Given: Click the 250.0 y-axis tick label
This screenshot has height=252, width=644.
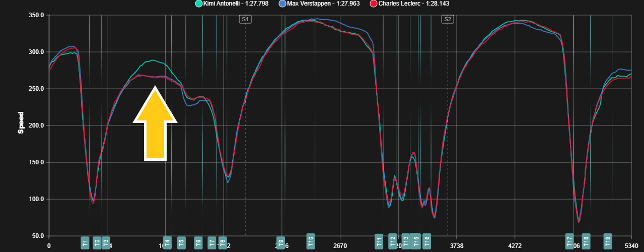Looking at the screenshot, I should [36, 89].
